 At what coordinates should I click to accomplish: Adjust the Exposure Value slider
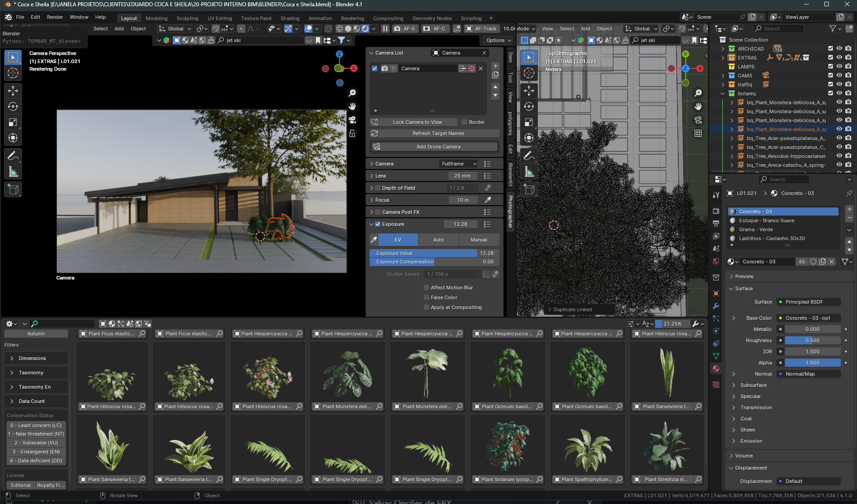tap(435, 253)
